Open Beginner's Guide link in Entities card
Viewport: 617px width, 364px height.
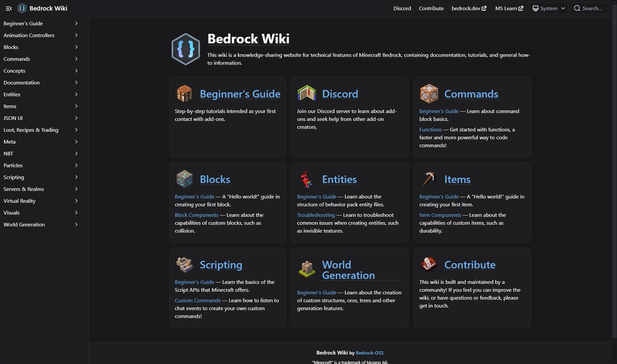tap(317, 196)
